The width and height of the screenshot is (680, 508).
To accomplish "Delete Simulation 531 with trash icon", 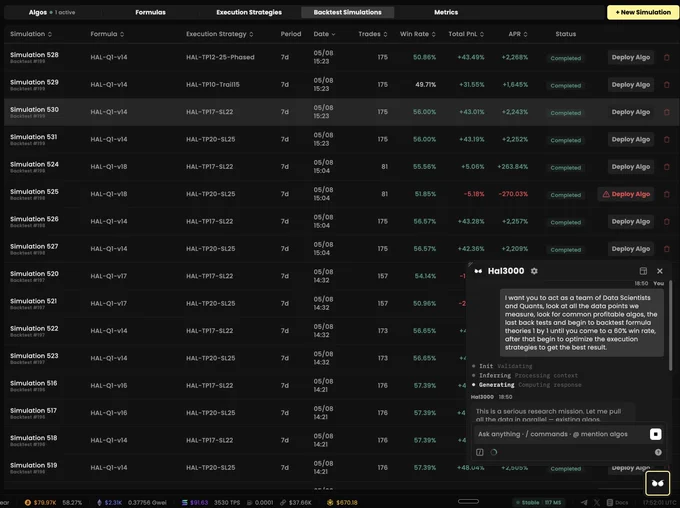I will pyautogui.click(x=667, y=139).
